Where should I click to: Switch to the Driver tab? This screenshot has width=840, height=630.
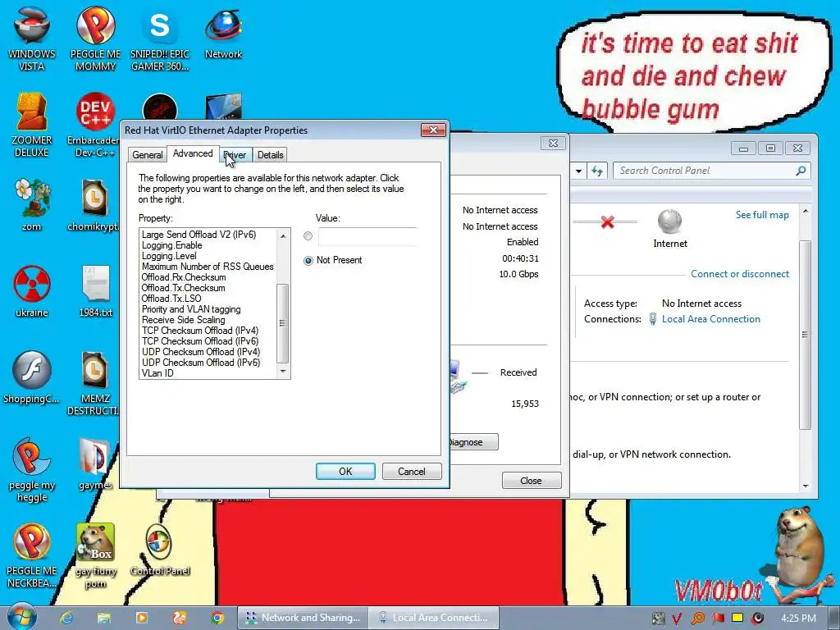tap(235, 155)
